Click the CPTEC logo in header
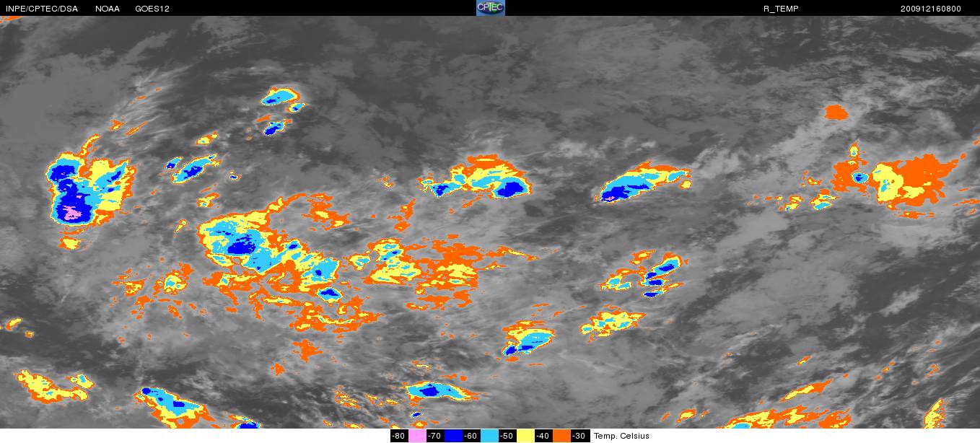Viewport: 980px width, 443px height. [491, 8]
